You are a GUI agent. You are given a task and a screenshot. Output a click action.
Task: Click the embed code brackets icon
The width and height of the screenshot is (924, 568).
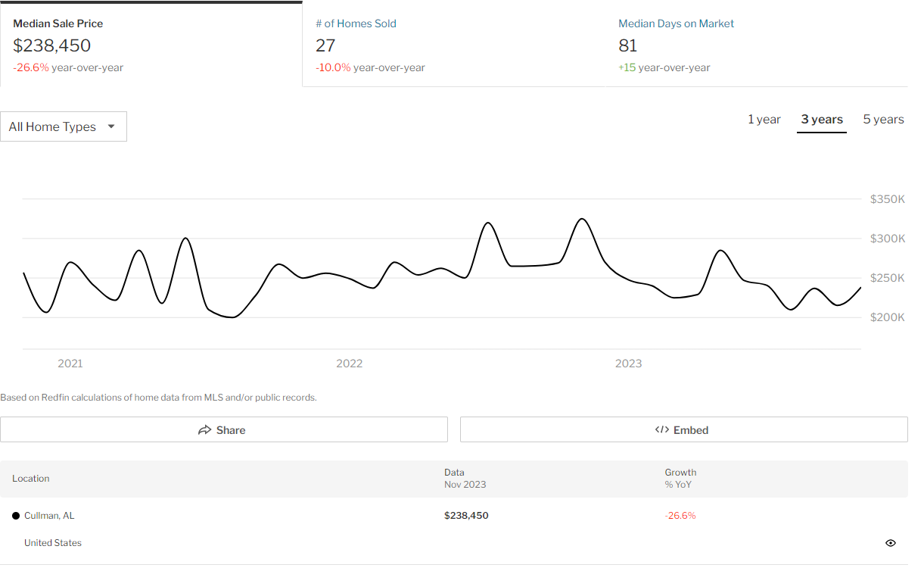(x=661, y=430)
